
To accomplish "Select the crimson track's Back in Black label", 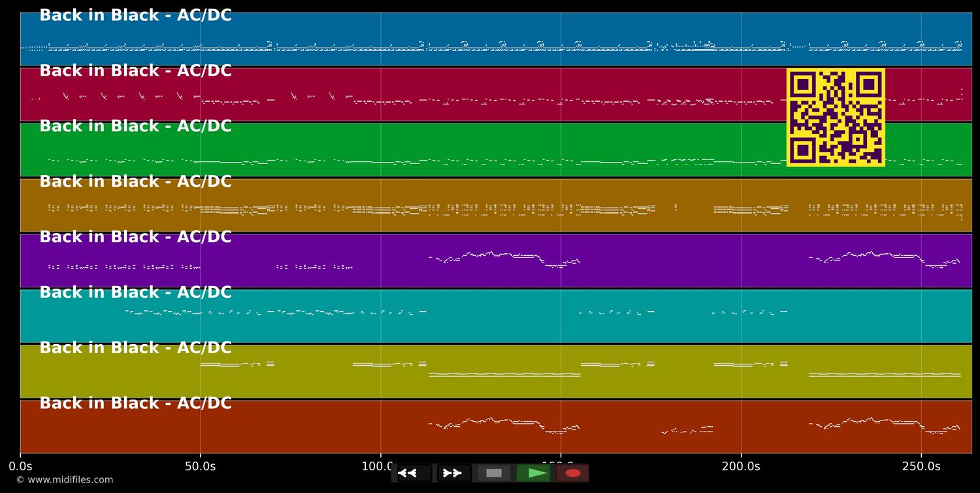I will 135,71.
